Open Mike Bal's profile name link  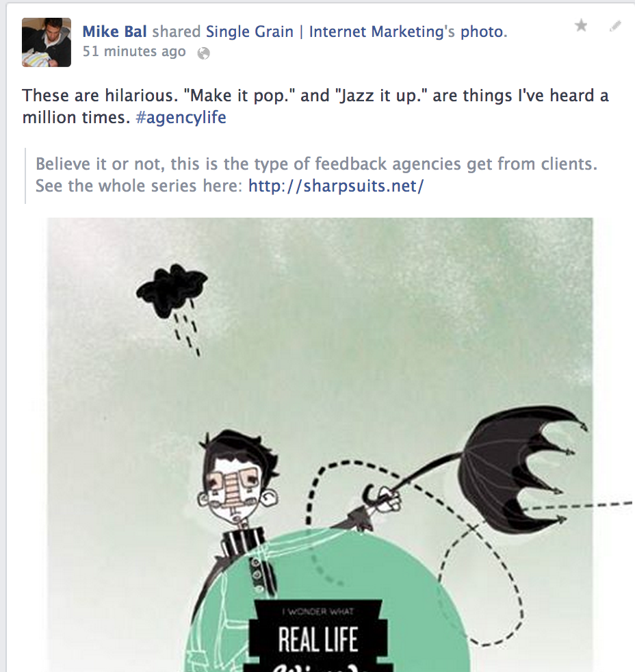(114, 31)
